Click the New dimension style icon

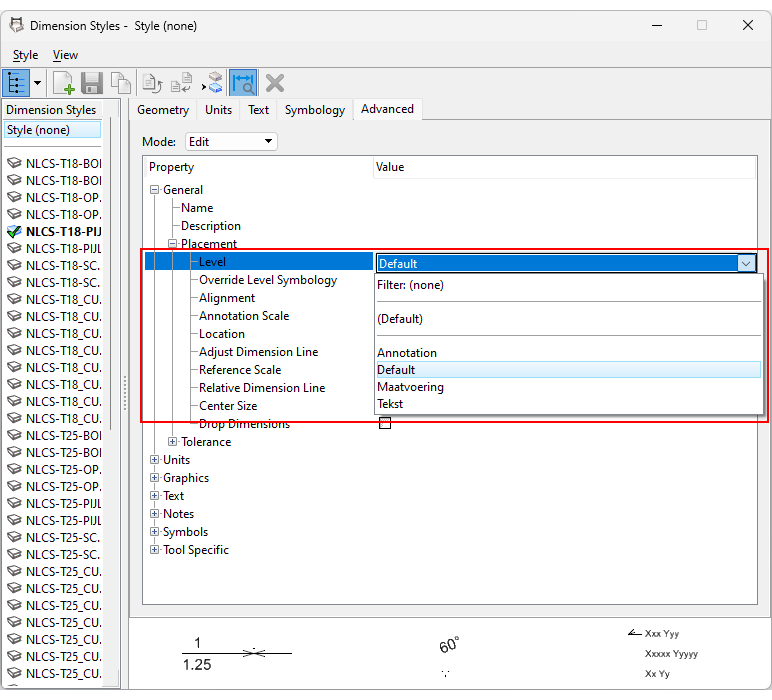point(63,83)
